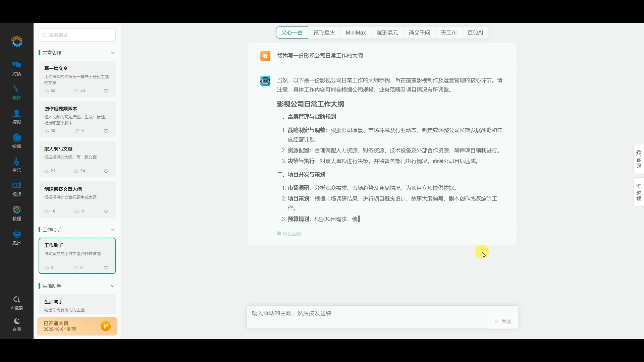This screenshot has height=362, width=644.
Task: Switch to the 腾讯混元 model tab
Action: (387, 33)
